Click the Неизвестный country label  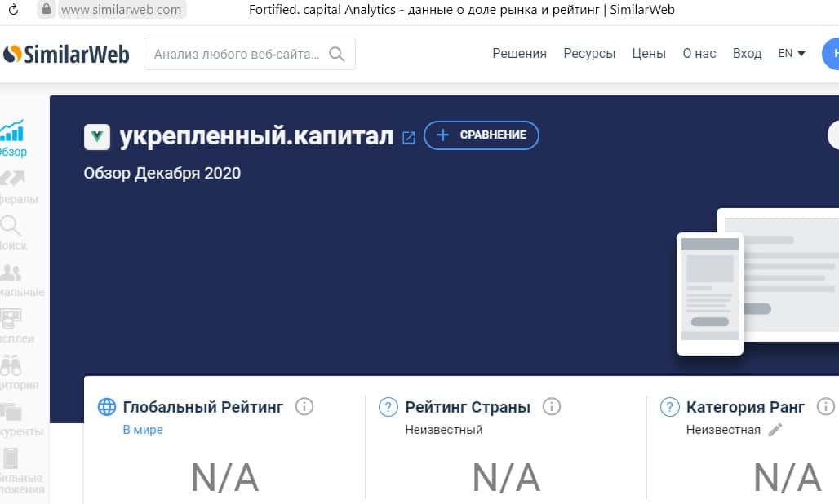[x=444, y=430]
